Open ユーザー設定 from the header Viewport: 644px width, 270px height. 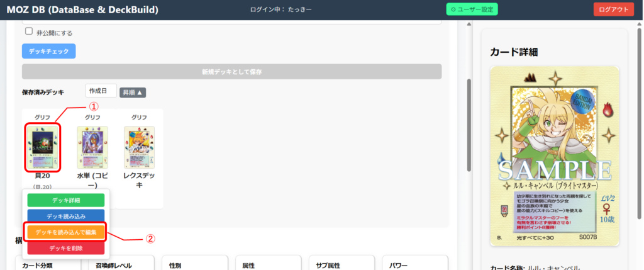(x=472, y=9)
